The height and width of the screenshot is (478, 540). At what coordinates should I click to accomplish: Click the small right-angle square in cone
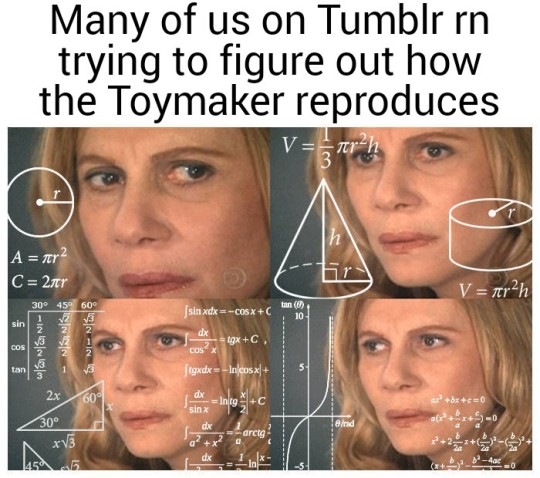[x=330, y=275]
